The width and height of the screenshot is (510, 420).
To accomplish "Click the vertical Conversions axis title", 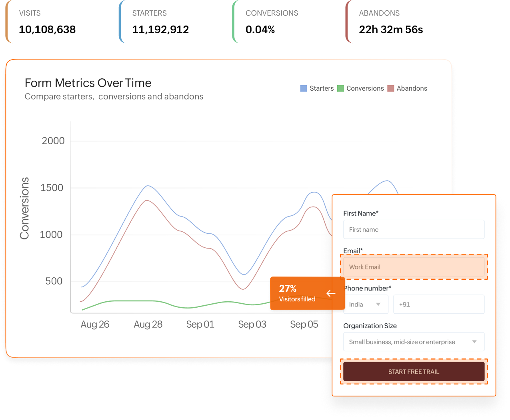I will tap(24, 208).
